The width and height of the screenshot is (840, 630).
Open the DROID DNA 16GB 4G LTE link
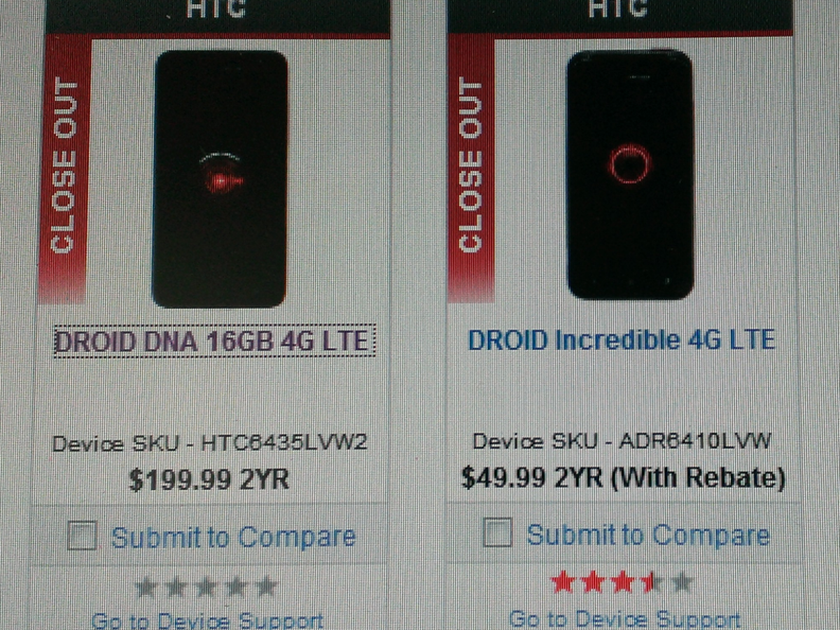pos(211,342)
